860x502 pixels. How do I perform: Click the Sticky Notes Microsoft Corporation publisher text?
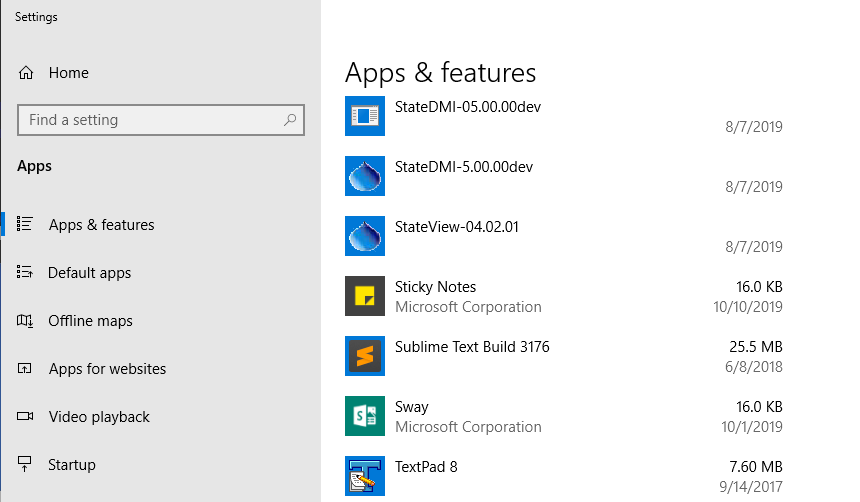tap(468, 307)
